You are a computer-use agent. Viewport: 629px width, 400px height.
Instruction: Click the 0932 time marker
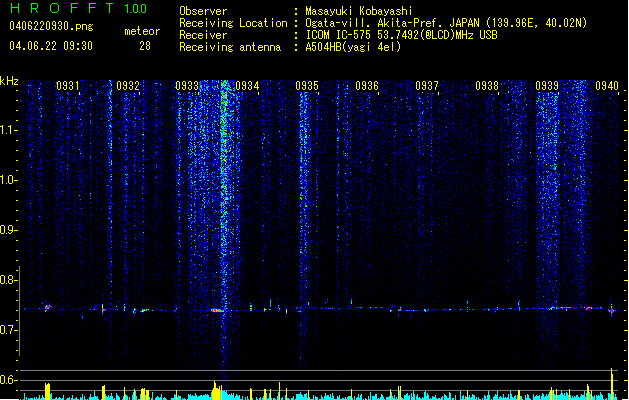point(128,85)
